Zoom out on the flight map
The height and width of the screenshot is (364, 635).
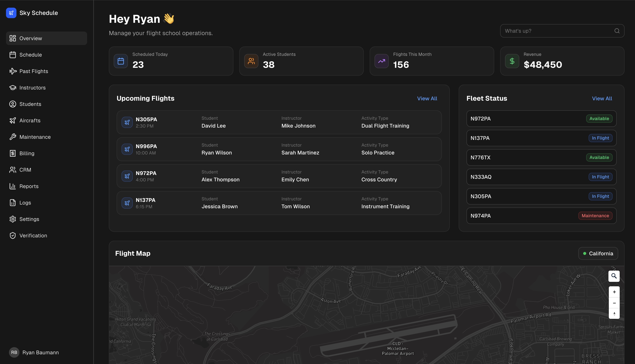pos(614,303)
